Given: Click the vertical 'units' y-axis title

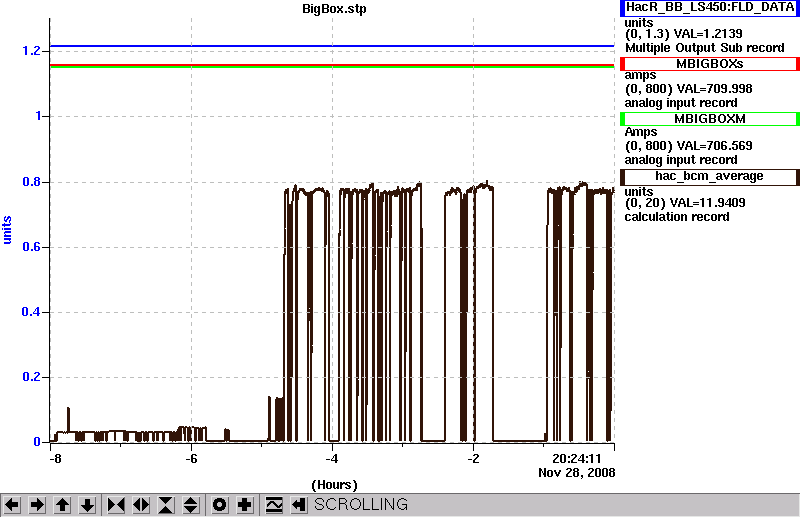Looking at the screenshot, I should (x=7, y=230).
